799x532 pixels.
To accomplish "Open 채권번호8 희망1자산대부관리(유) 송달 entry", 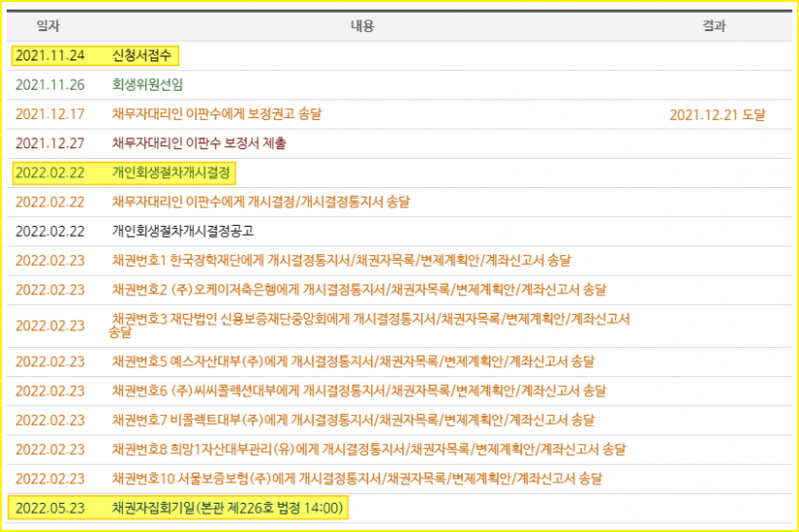I will coord(369,449).
